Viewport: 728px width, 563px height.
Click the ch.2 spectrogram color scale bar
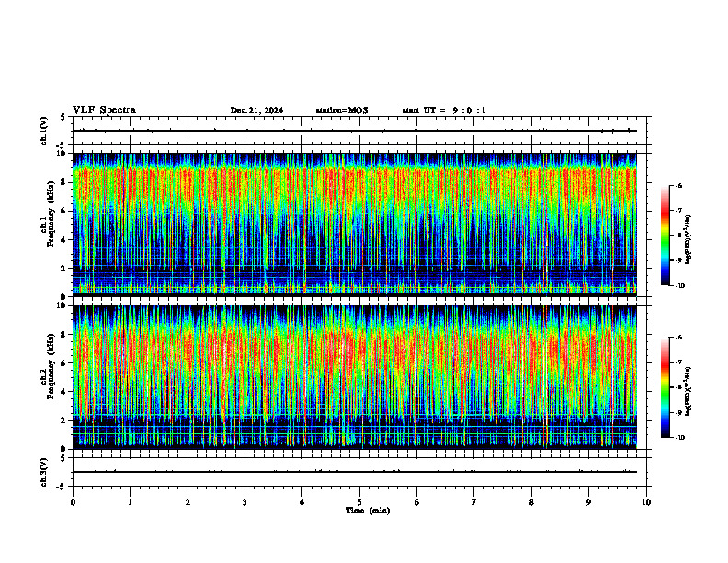pyautogui.click(x=665, y=387)
